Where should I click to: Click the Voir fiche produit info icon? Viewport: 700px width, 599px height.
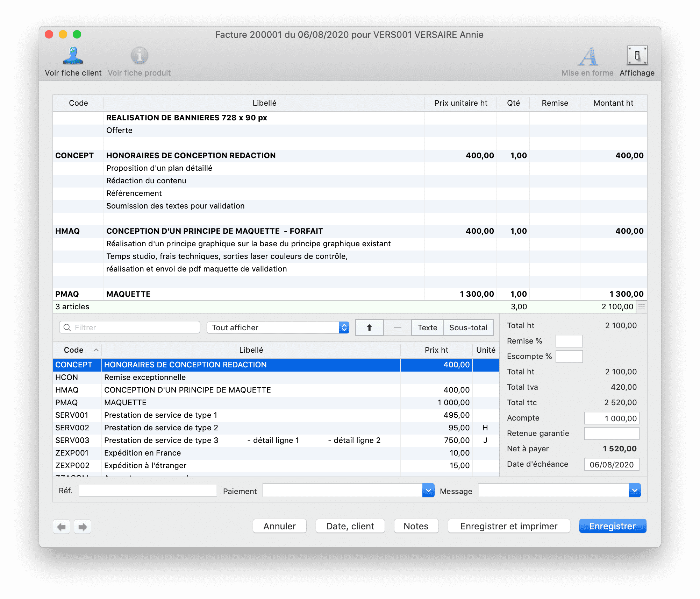139,56
